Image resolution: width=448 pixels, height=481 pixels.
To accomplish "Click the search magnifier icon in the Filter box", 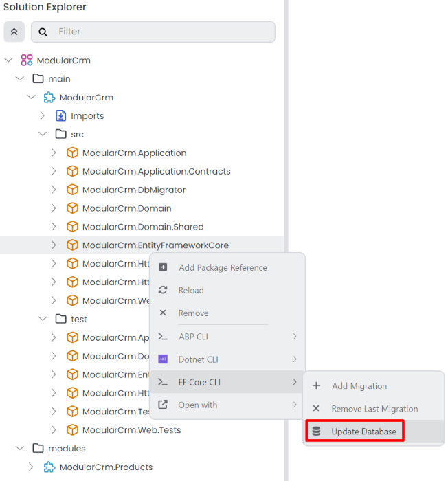I will [43, 32].
